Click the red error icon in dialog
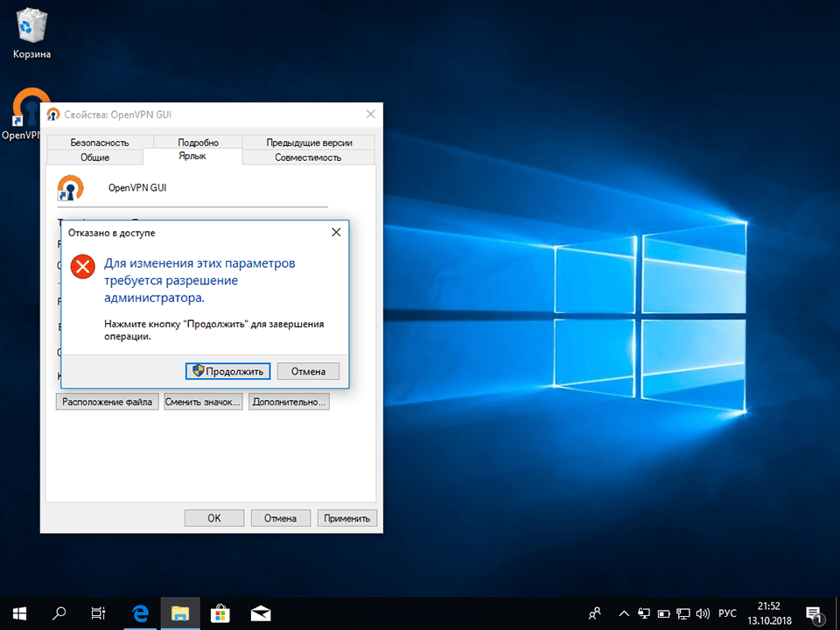This screenshot has height=630, width=840. 83,266
